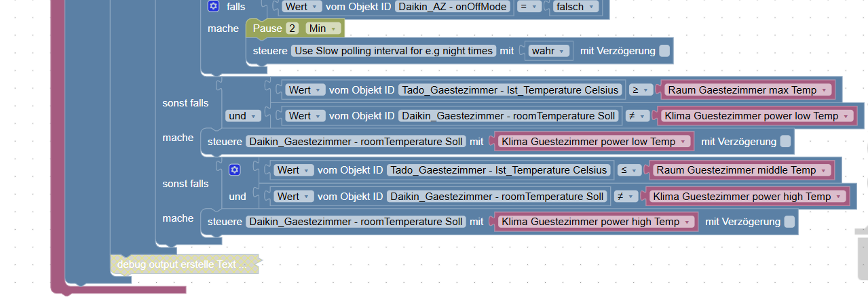Select the Pause block label
Screen dimensions: 868x299
[x=267, y=28]
